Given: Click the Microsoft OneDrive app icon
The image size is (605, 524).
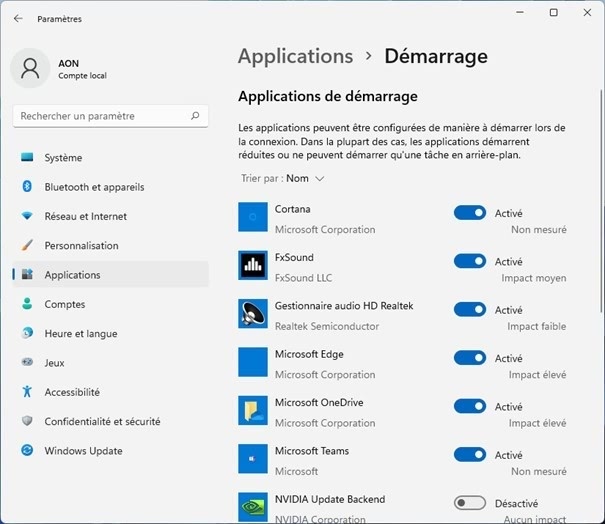Looking at the screenshot, I should (253, 410).
